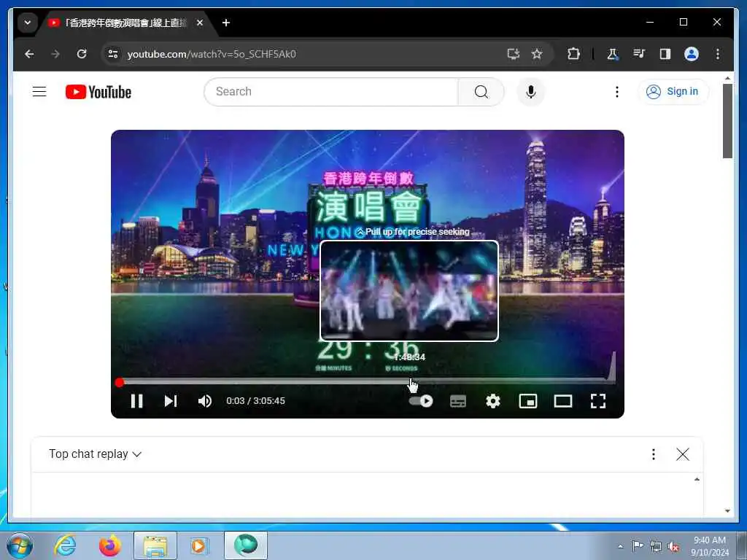This screenshot has height=560, width=747.
Task: Open Windows Media Player from taskbar
Action: tap(198, 545)
